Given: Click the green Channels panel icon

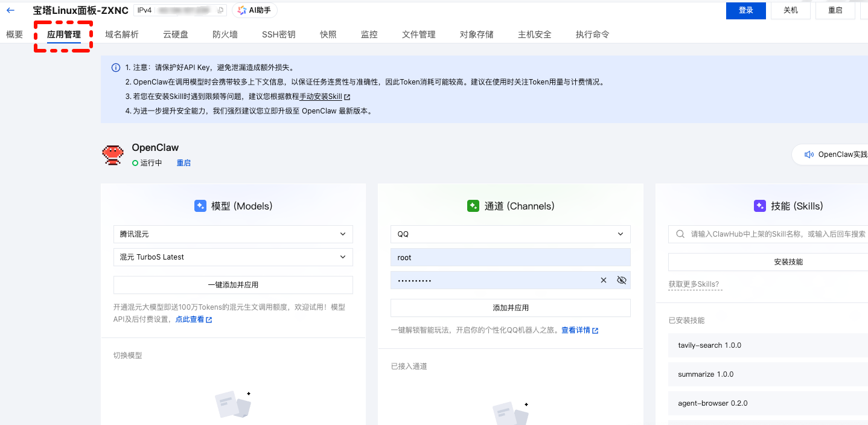Looking at the screenshot, I should (x=473, y=206).
